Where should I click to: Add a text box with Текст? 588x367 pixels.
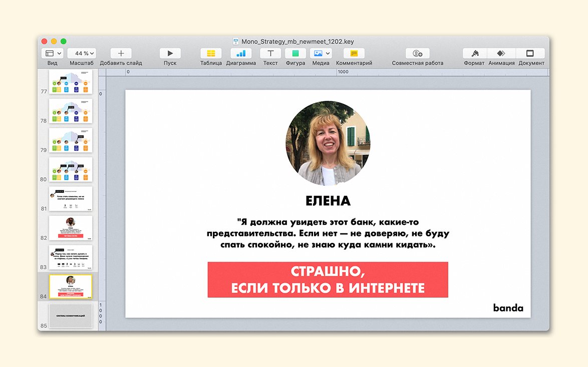pos(270,54)
